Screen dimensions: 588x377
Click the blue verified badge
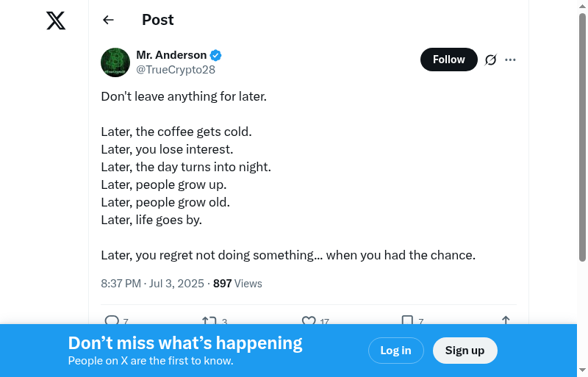[x=216, y=55]
